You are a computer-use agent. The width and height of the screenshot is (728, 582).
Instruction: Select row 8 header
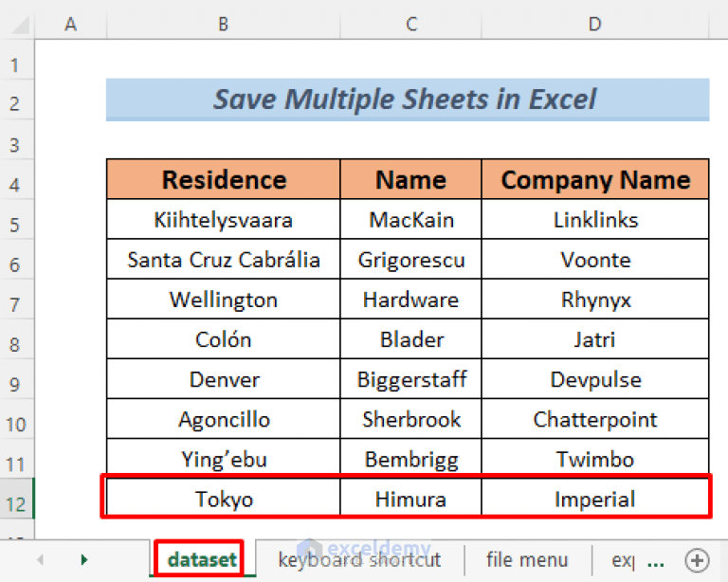coord(17,339)
